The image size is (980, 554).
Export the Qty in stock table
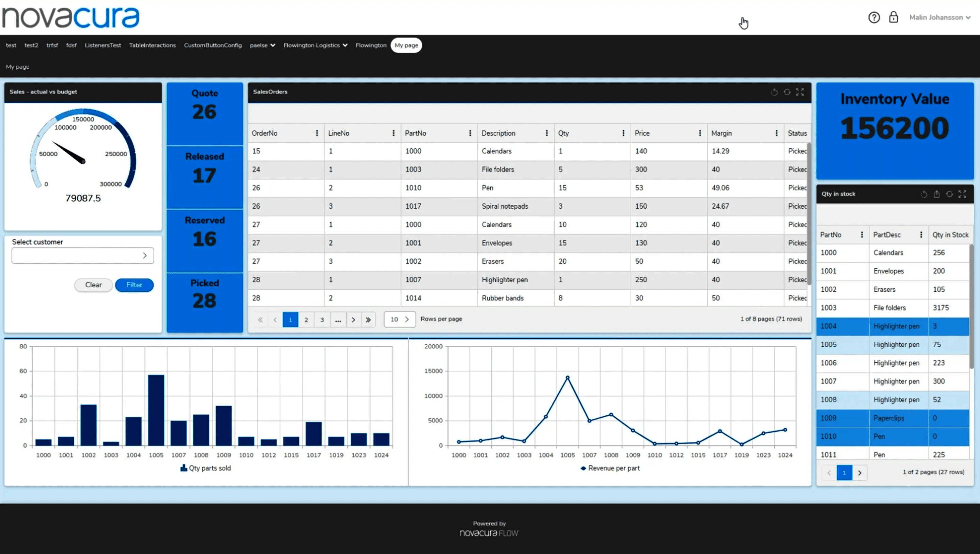coord(937,194)
